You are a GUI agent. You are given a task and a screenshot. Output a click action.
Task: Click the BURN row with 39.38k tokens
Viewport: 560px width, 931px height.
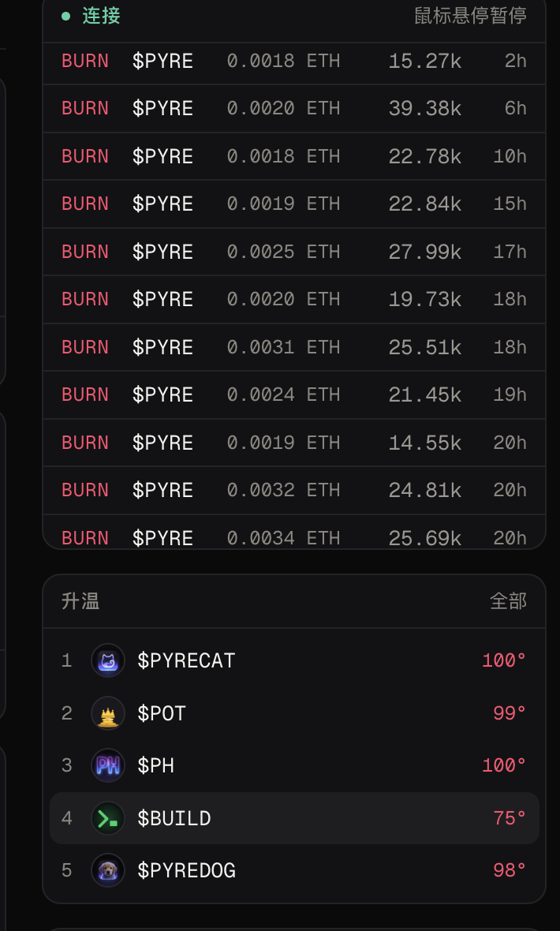click(x=294, y=109)
